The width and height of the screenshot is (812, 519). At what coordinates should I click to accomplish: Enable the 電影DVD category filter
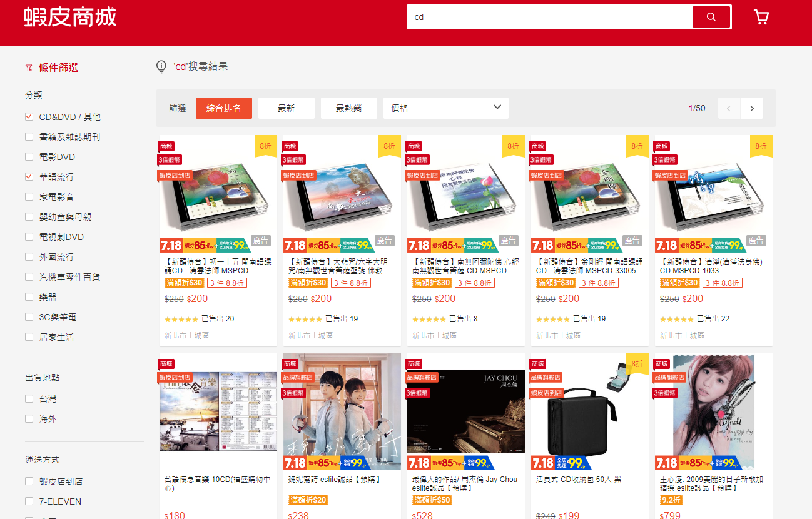[29, 157]
